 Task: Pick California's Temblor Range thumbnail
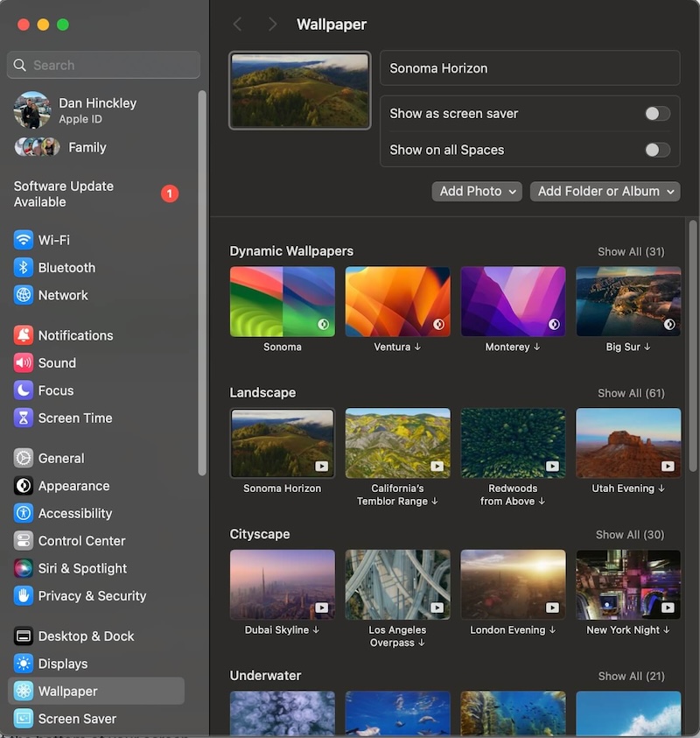(397, 443)
